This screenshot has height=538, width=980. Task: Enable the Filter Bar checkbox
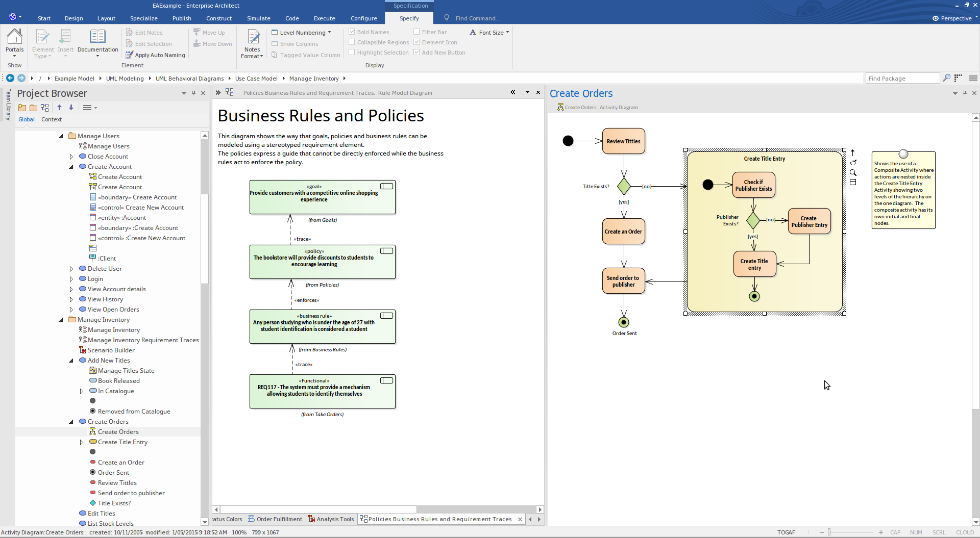click(x=416, y=32)
